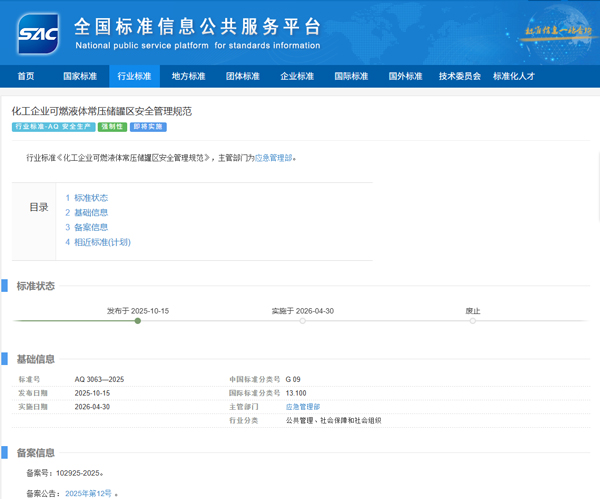This screenshot has height=499, width=600.
Task: Click the blue 即将实施 tag
Action: pos(148,127)
